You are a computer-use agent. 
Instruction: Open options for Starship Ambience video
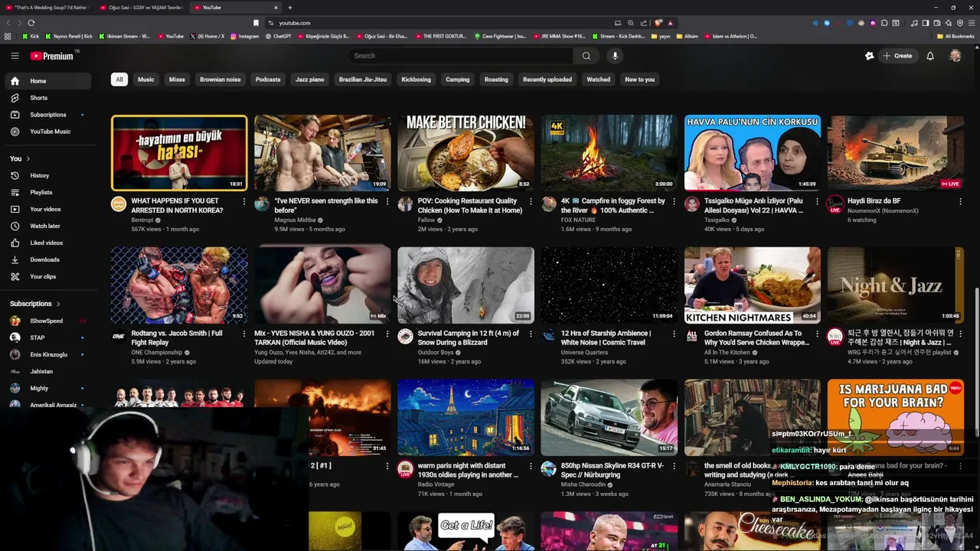674,334
